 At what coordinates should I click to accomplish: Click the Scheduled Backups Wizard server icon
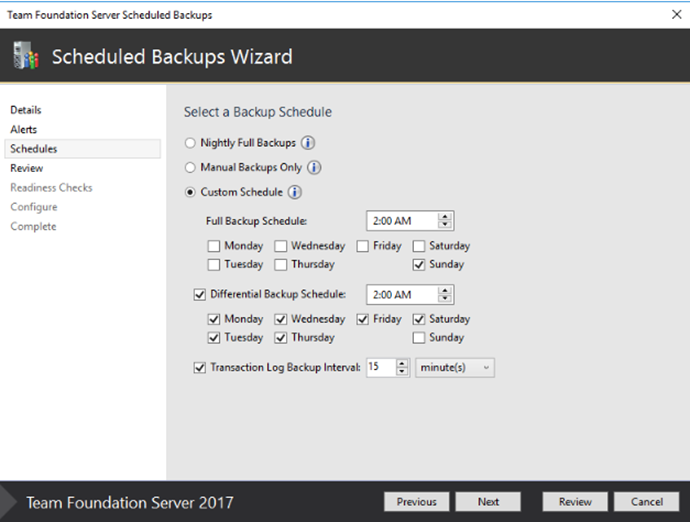click(x=25, y=57)
